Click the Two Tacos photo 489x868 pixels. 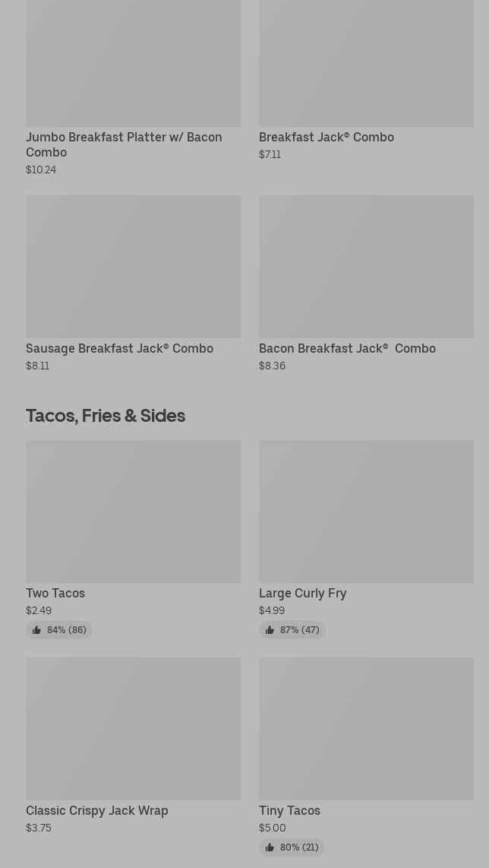click(x=133, y=511)
